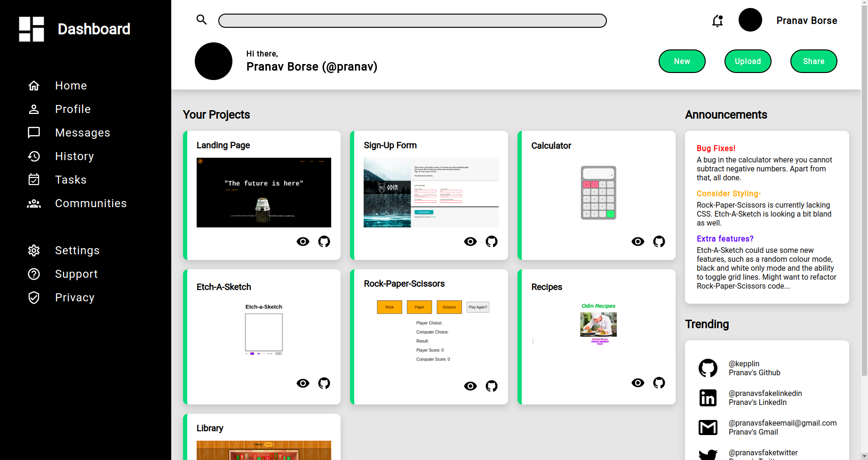Open Pranav's Gmail via the mail icon

coord(708,427)
